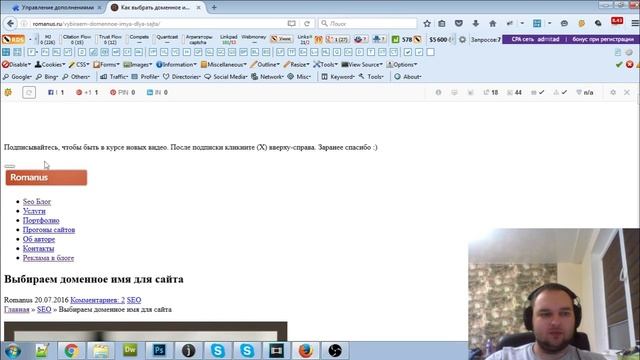The image size is (640, 360).
Task: Open the Firefox hamburger menu
Action: pos(635,24)
